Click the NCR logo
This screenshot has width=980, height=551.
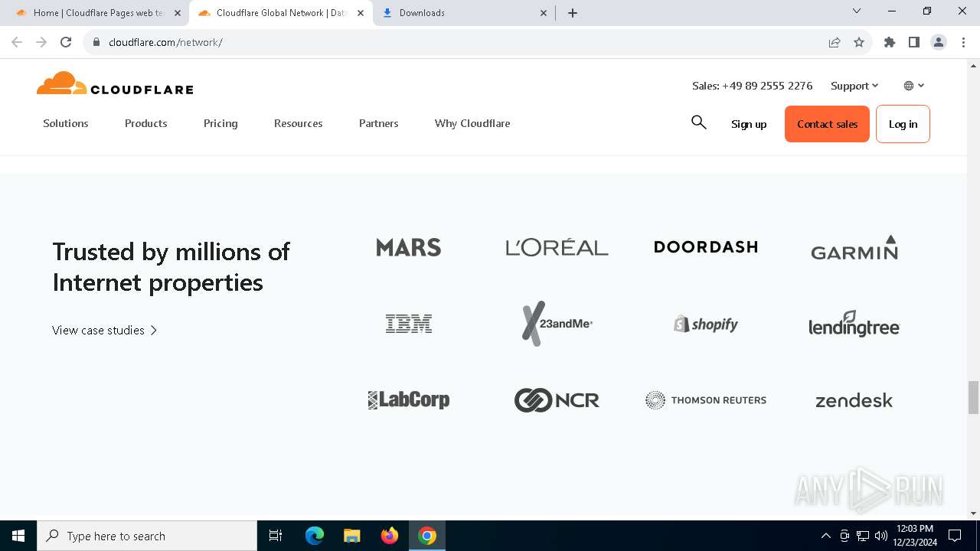(x=557, y=400)
